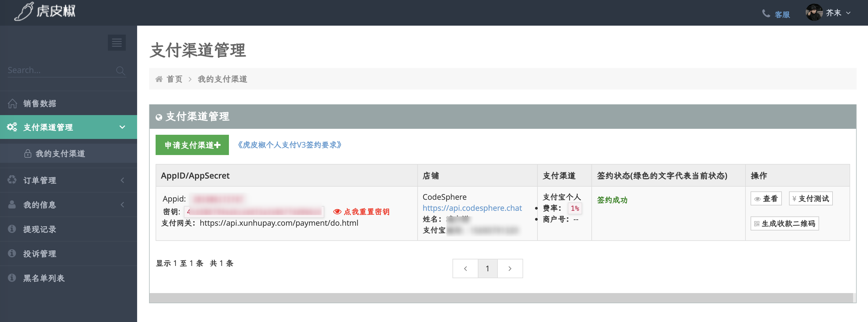Open 销售数据 in sidebar
868x322 pixels.
click(39, 103)
